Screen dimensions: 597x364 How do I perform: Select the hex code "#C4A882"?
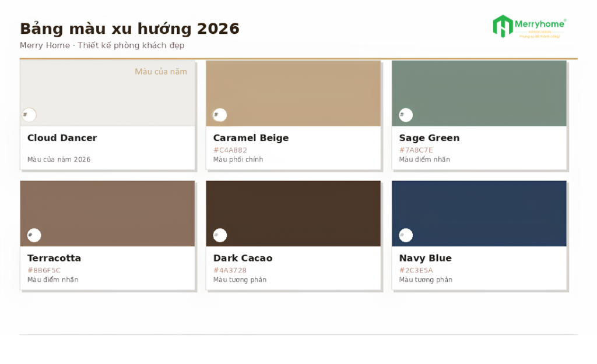230,150
